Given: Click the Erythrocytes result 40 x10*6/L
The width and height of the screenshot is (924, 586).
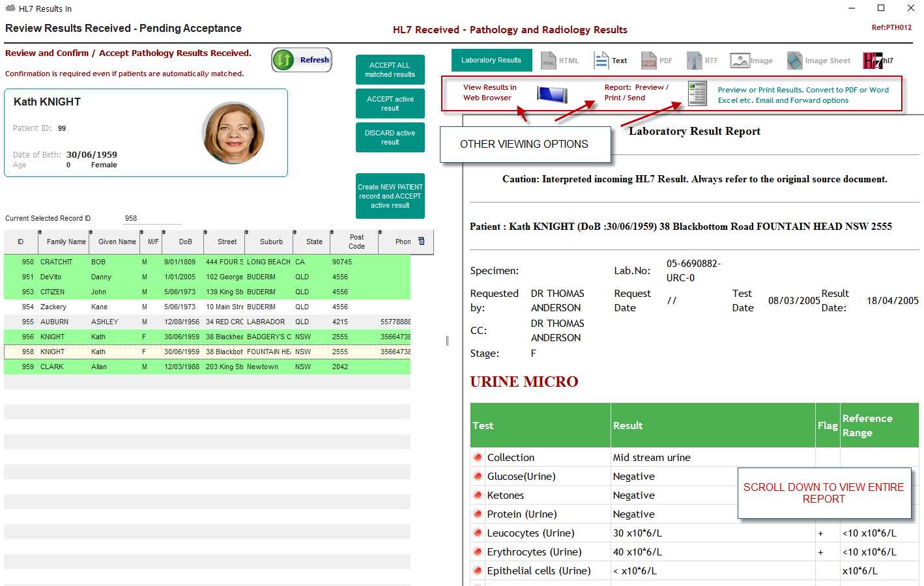Looking at the screenshot, I should (637, 551).
